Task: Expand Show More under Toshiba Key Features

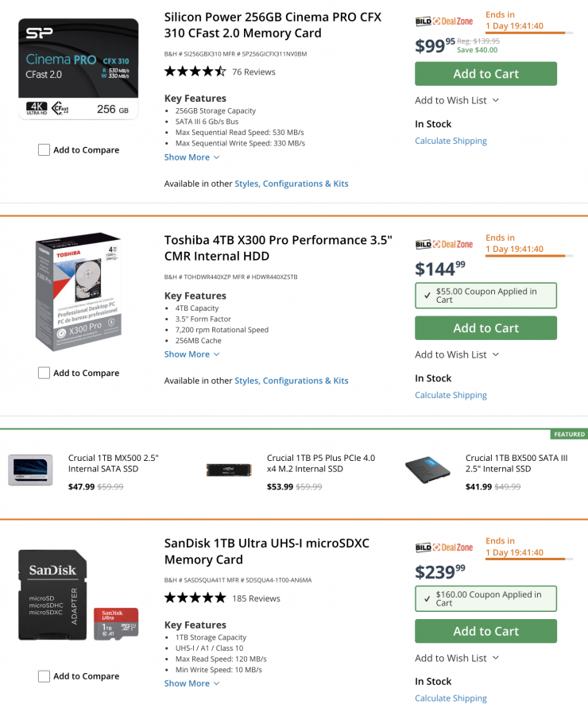Action: (191, 354)
